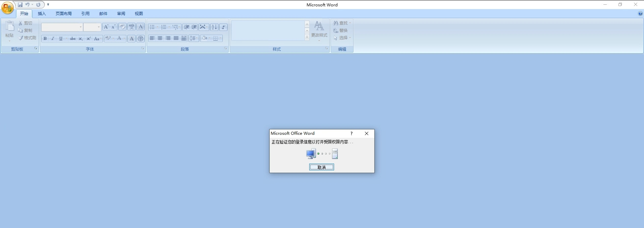644x228 pixels.
Task: Expand the Underline style arrow
Action: pos(66,39)
